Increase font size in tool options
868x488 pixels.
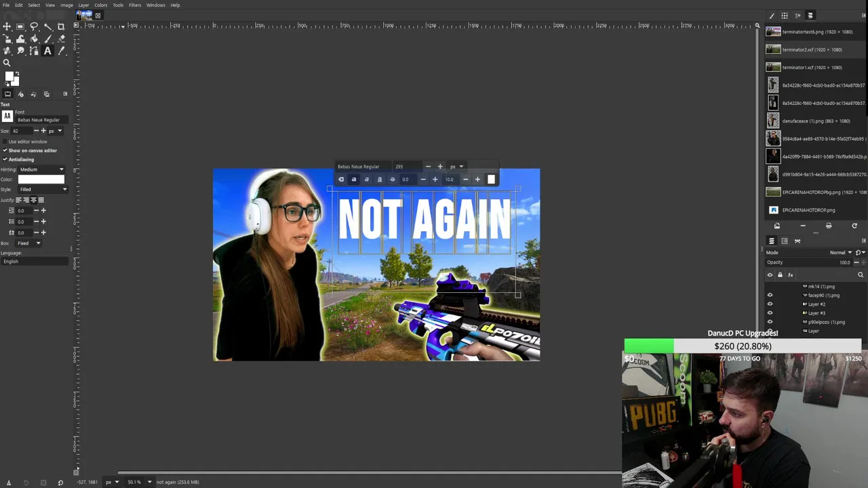43,131
